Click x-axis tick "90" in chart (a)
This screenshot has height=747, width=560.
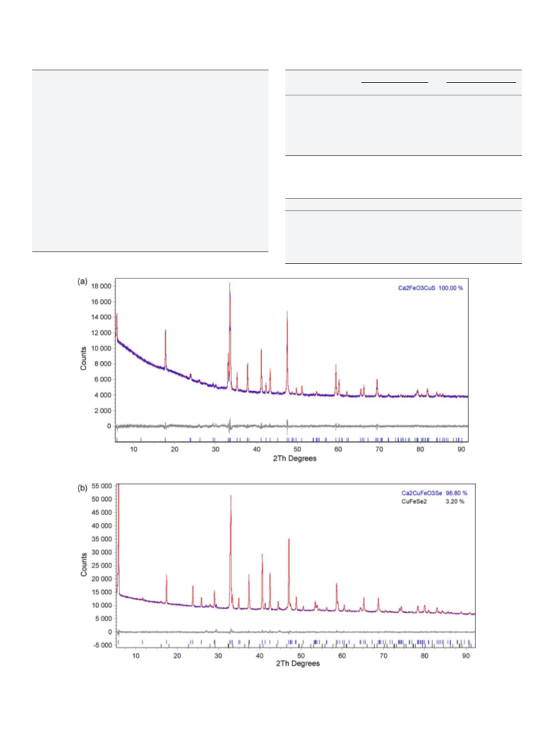point(461,449)
